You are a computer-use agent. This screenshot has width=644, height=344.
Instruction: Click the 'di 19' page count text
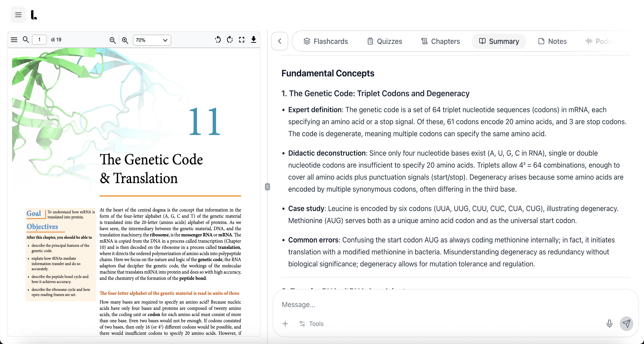56,39
